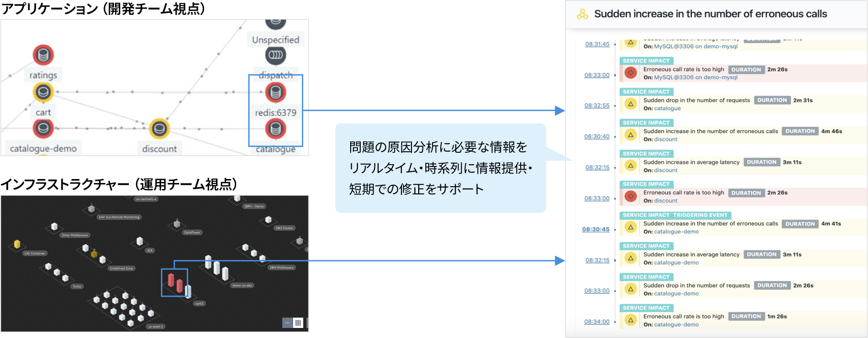Click red critical icon on discount erroneous rate row
The width and height of the screenshot is (868, 338).
[631, 196]
